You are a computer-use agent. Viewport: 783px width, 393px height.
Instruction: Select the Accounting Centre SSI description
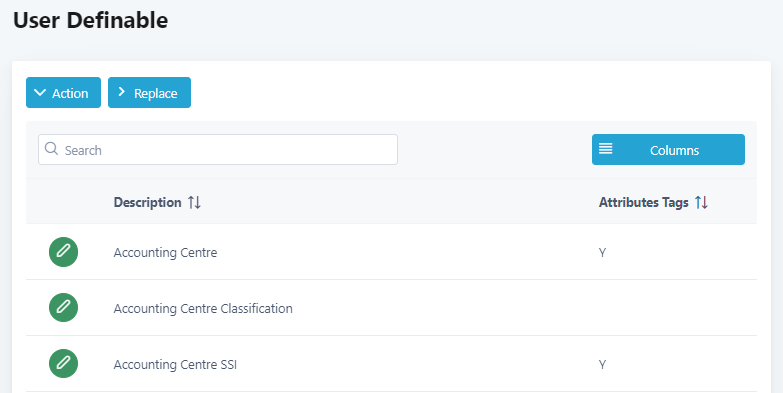pos(175,365)
